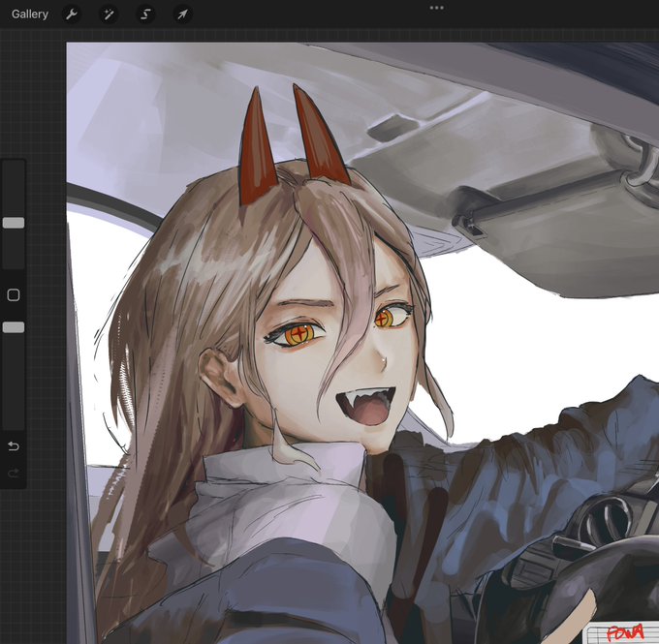Tap the brush opacity slider handle
The height and width of the screenshot is (644, 659).
tap(14, 327)
